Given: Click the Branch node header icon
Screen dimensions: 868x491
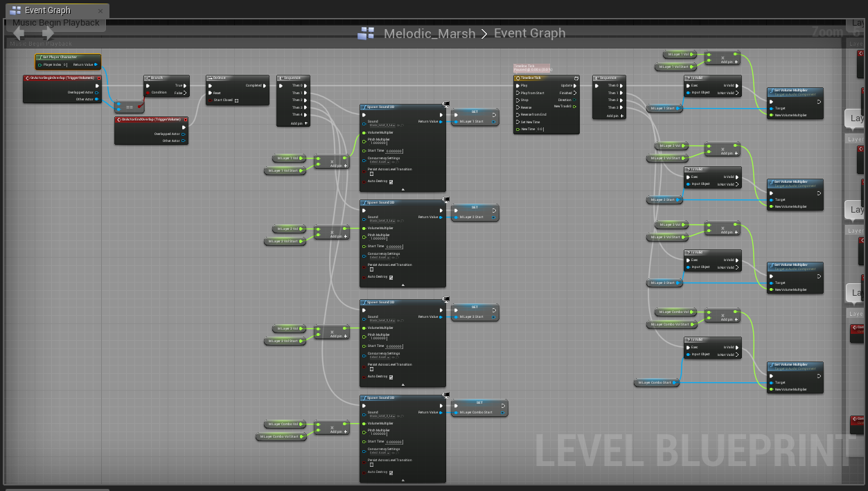Looking at the screenshot, I should tap(148, 78).
